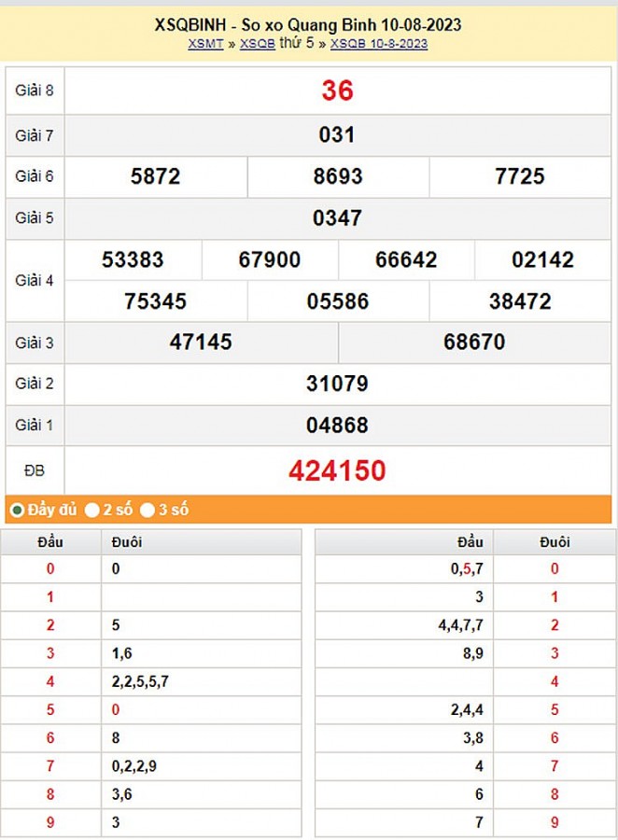
Task: Click the Giải 4 row label
Action: tap(35, 280)
